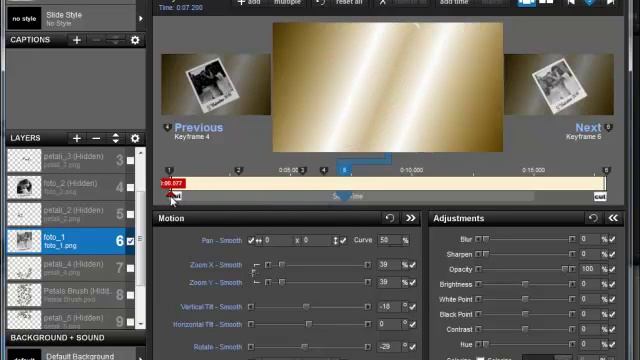Select keyframe marker 1 on the timeline
Image resolution: width=640 pixels, height=360 pixels.
click(169, 171)
